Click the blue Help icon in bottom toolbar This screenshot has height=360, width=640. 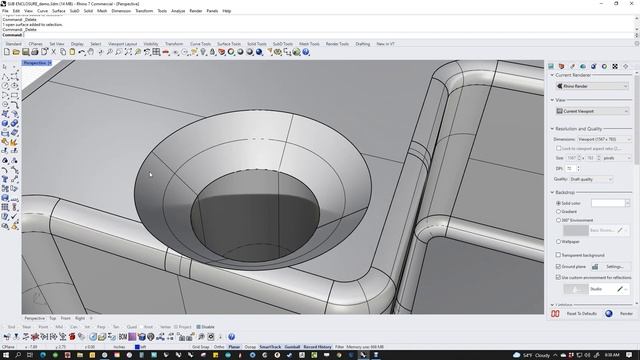(231, 337)
